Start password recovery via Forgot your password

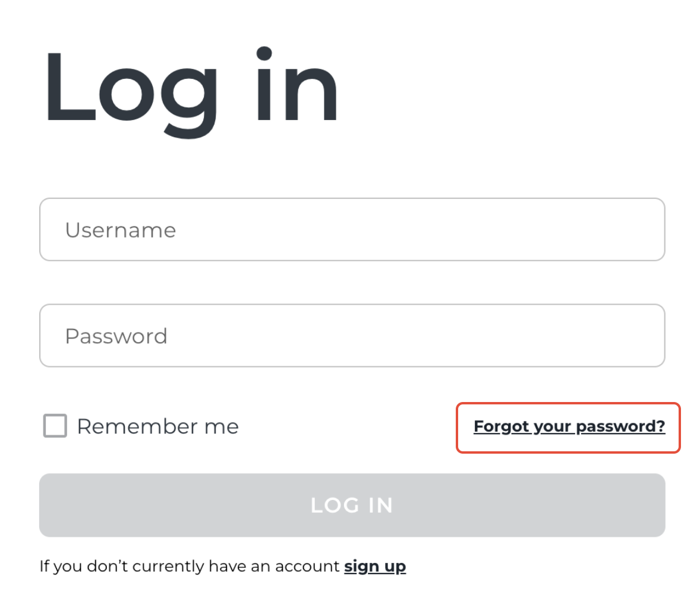[569, 427]
